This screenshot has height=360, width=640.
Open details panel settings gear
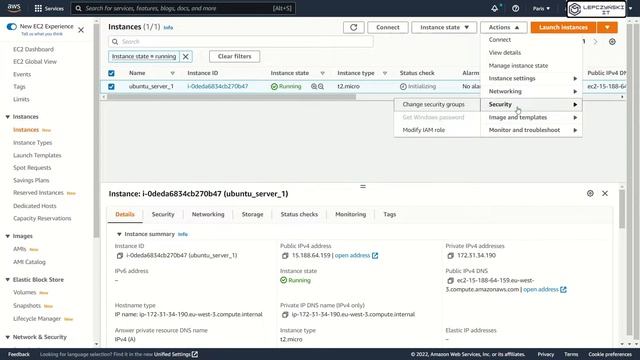(590, 193)
